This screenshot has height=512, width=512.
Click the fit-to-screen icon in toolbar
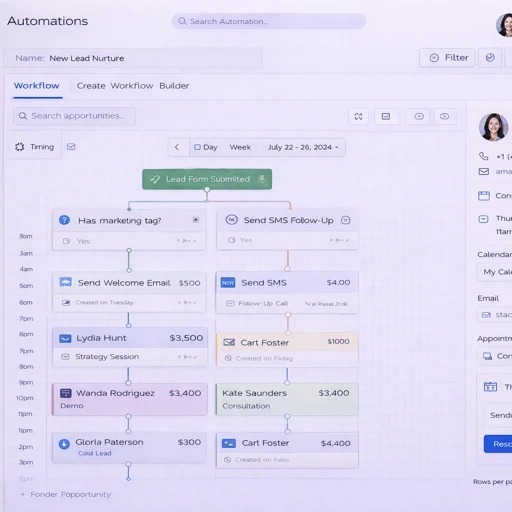click(x=358, y=116)
